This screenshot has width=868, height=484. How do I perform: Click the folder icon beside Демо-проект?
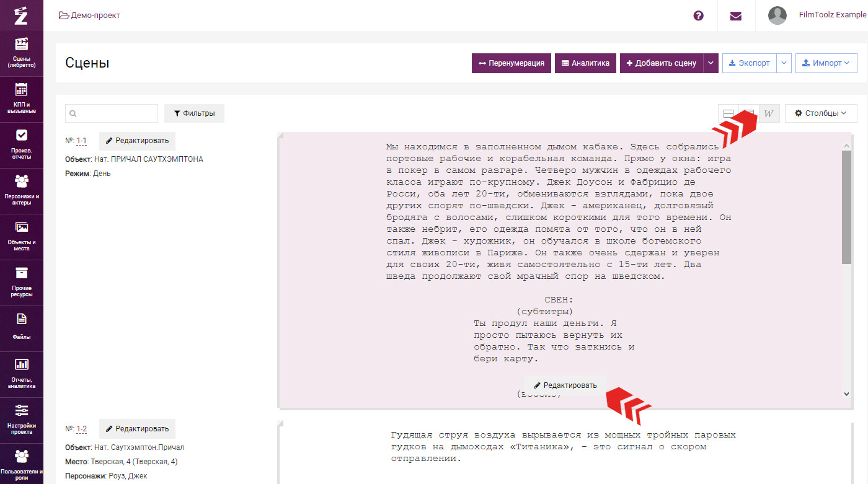[63, 15]
